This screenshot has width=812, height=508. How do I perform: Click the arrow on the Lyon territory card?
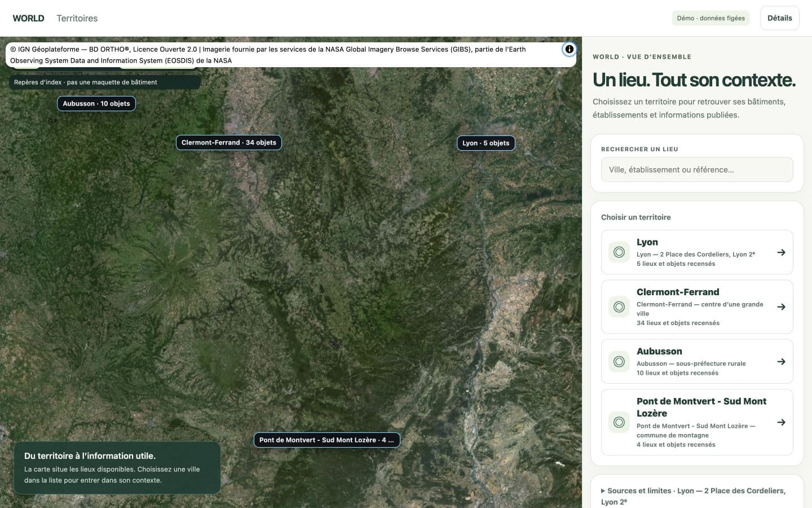(781, 252)
